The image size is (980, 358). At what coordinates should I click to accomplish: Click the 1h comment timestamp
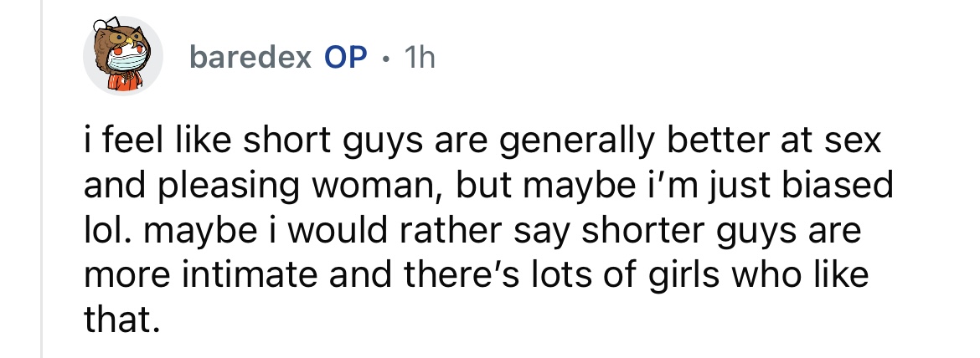click(419, 57)
